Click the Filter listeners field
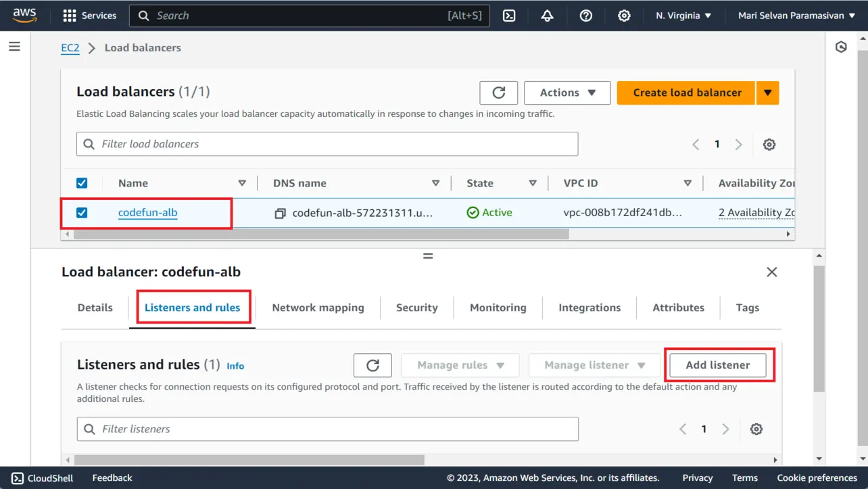868x489 pixels. click(328, 429)
